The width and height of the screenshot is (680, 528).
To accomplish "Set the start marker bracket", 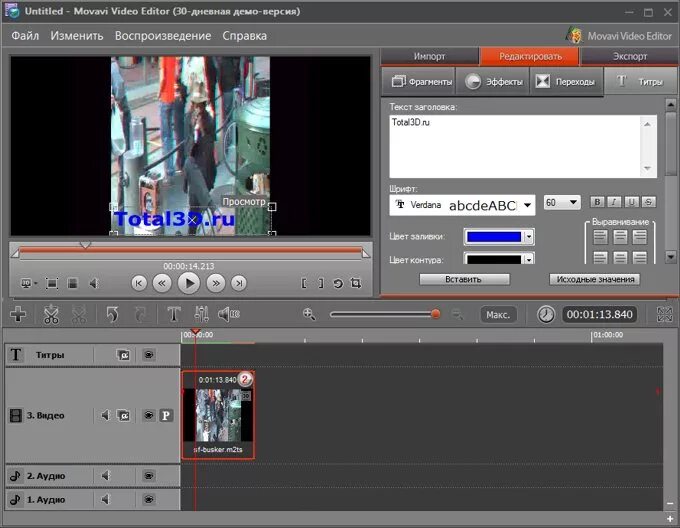I will pyautogui.click(x=304, y=284).
